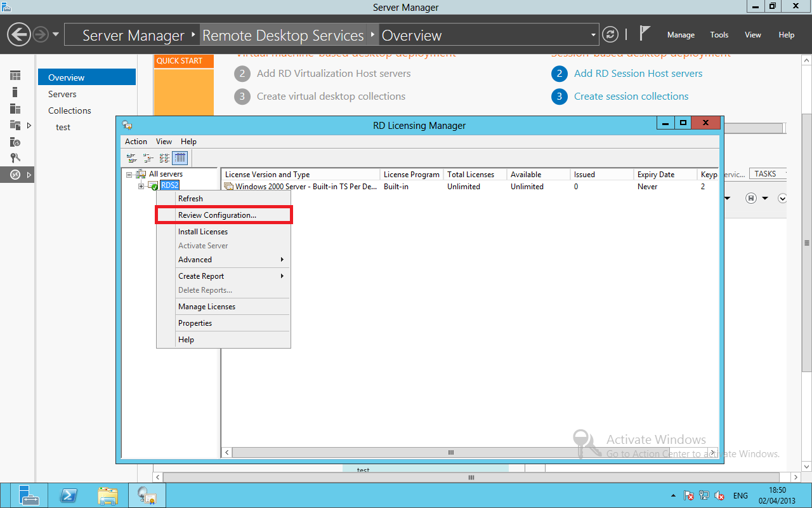Click the language indicator ENG in taskbar

tap(740, 495)
